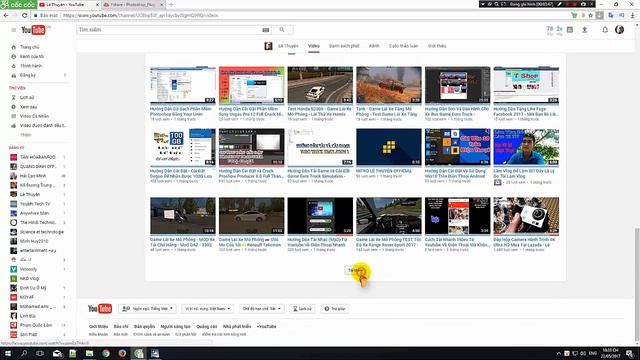The width and height of the screenshot is (640, 360).
Task: Click the Tải thêm load more button
Action: click(x=354, y=271)
